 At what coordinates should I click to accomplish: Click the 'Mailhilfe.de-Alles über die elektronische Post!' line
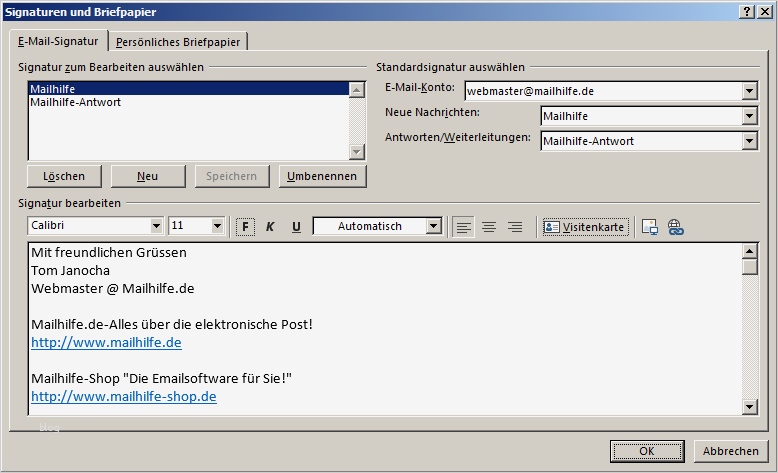[172, 325]
